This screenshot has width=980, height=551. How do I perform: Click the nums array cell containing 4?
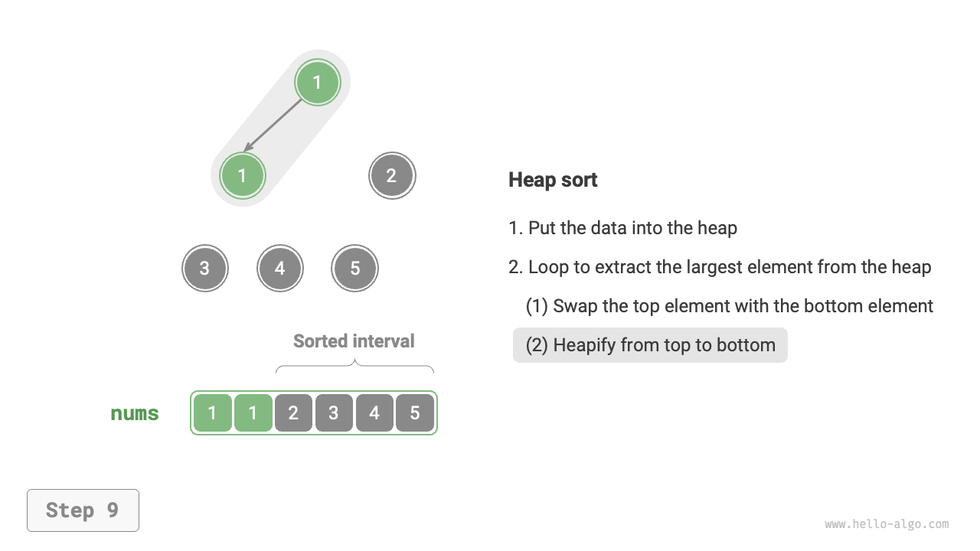(x=374, y=413)
